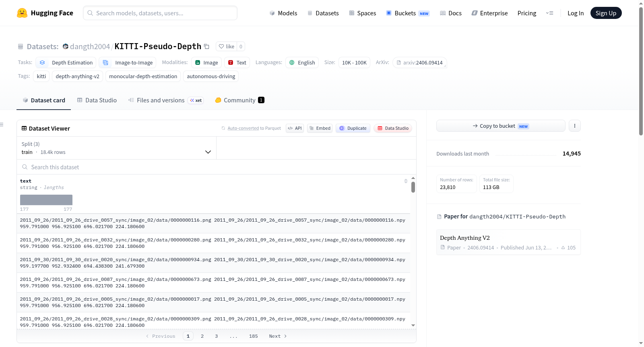Click the column sort arrows for text
Viewport: 644px width, 347px height.
[406, 181]
